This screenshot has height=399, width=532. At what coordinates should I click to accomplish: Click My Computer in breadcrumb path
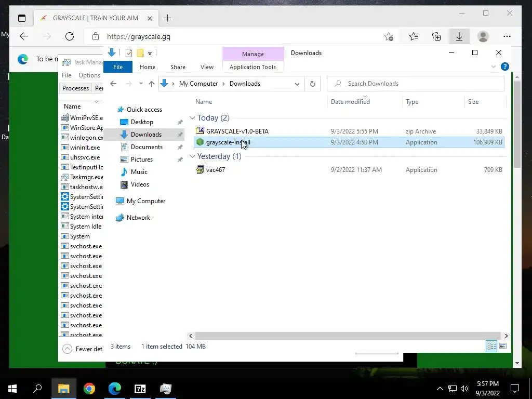(198, 84)
